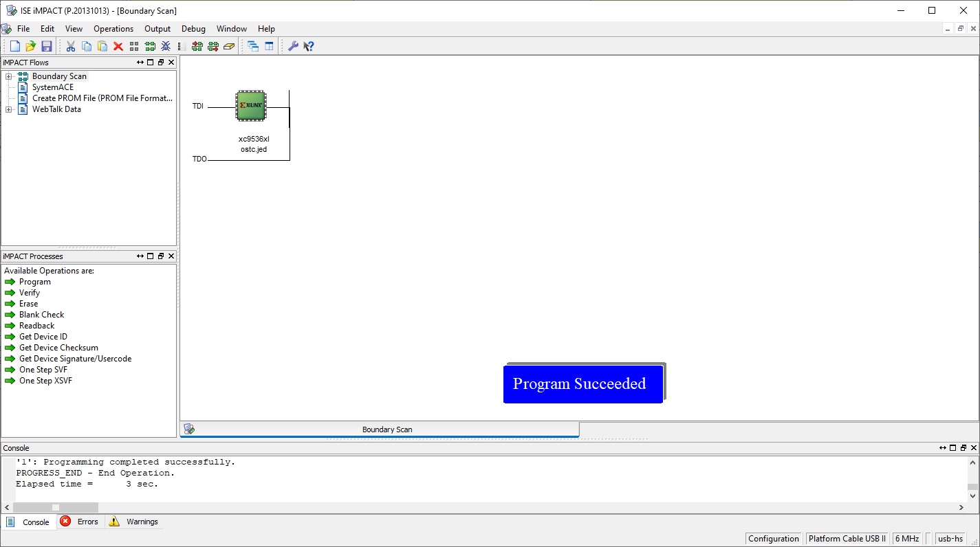Screen dimensions: 980x547
Task: Open the Operations menu
Action: [x=113, y=29]
